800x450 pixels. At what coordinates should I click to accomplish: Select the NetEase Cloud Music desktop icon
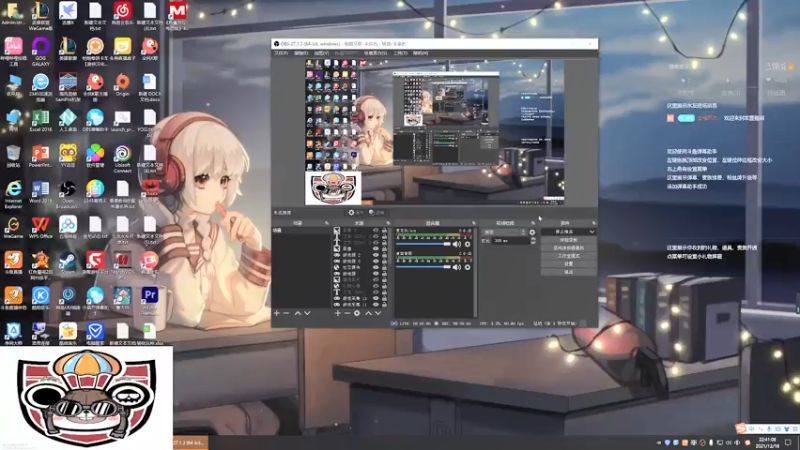click(122, 13)
